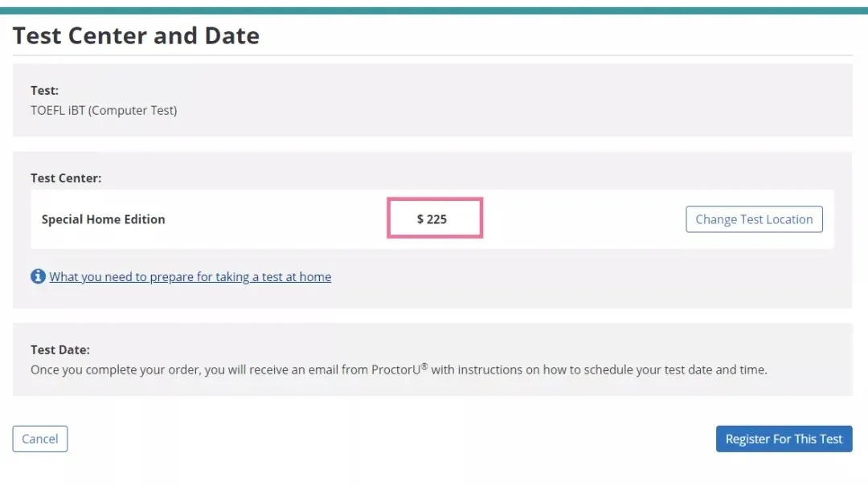
Task: Click the words 'schedule your test date and time'
Action: (674, 370)
